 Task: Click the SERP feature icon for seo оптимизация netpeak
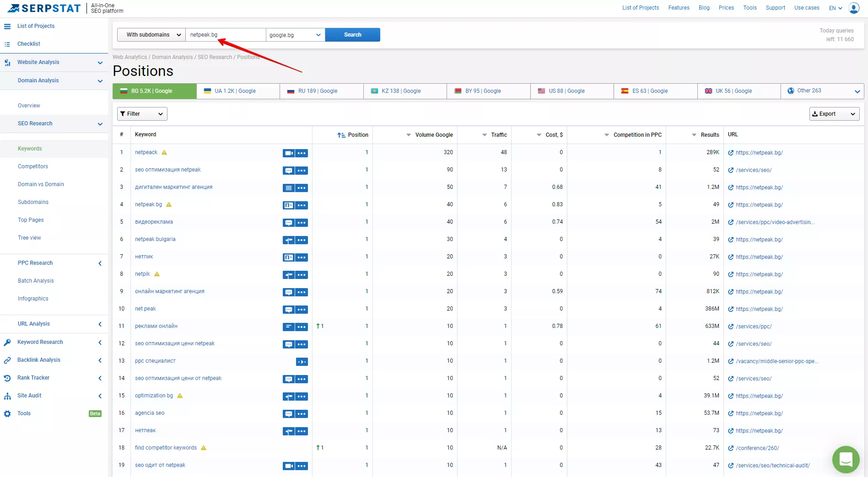coord(289,171)
